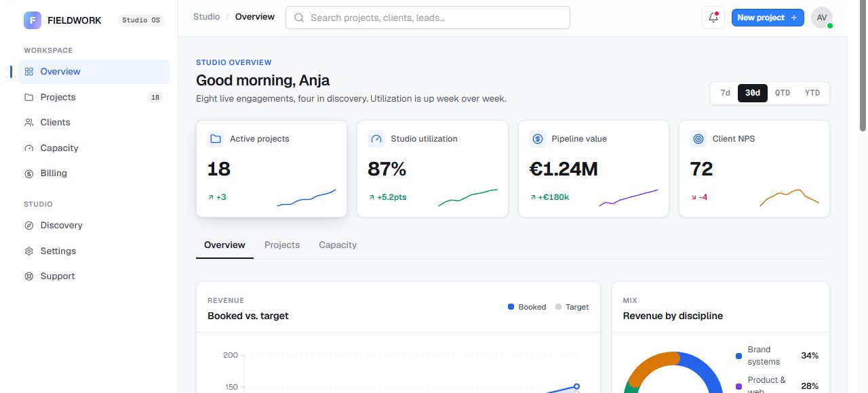Click the Overview breadcrumb item

(255, 16)
